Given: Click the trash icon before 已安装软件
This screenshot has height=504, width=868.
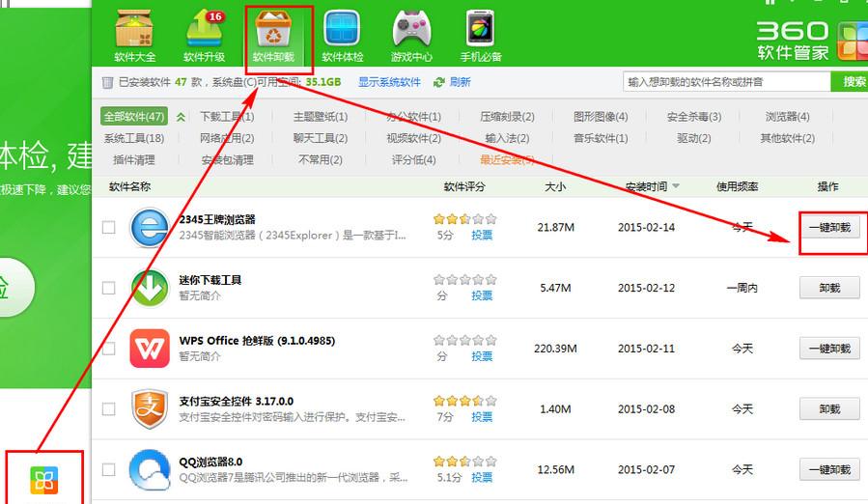Looking at the screenshot, I should tap(107, 82).
